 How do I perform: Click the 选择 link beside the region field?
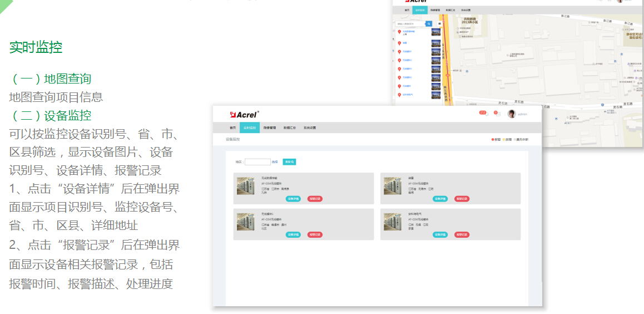click(x=275, y=162)
